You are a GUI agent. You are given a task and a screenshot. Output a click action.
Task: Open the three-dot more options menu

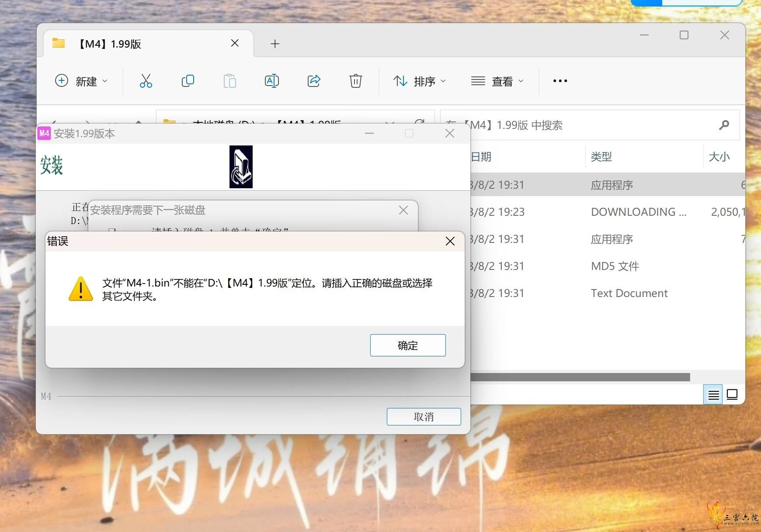tap(560, 81)
